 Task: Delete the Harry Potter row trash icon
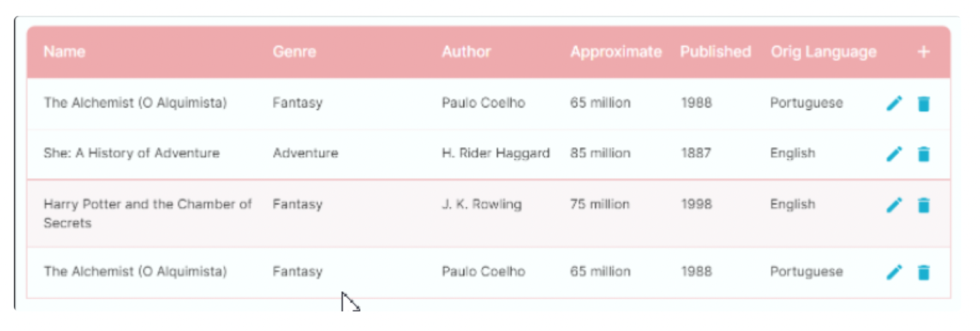[924, 205]
